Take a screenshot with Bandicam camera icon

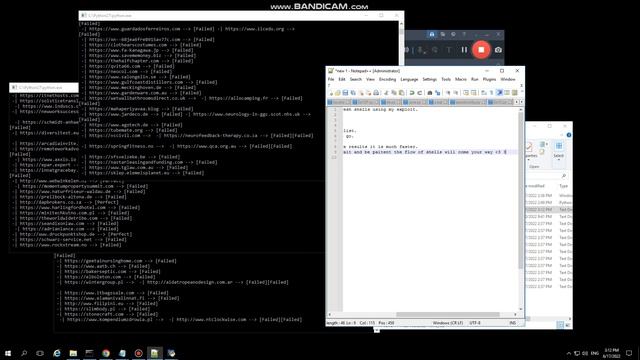[498, 50]
